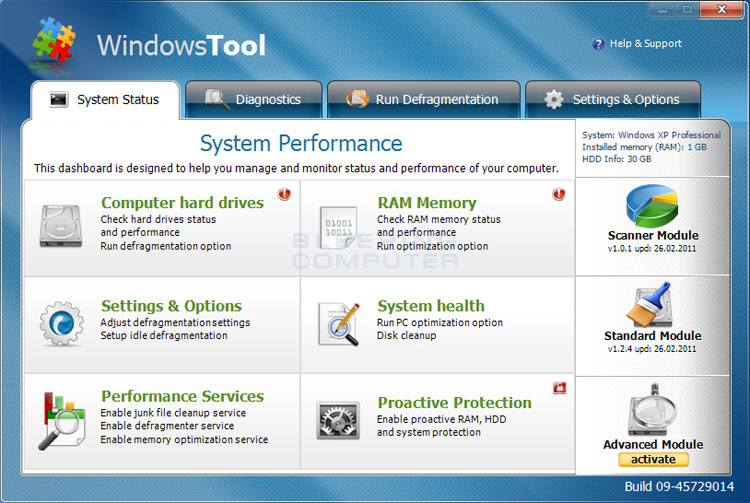This screenshot has width=750, height=503.
Task: Click the Diagnostics magnifier icon
Action: [x=217, y=99]
